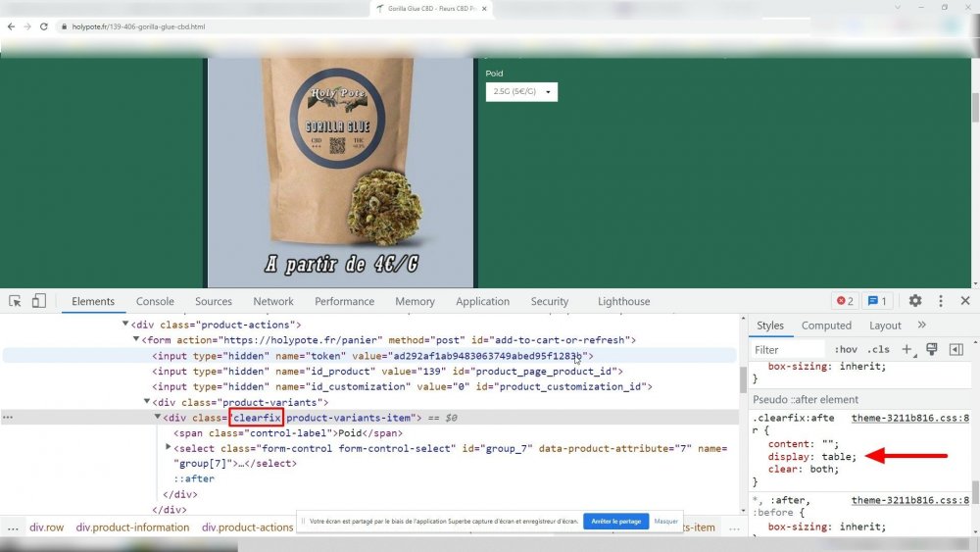Click the Pseudo ::after element header
Screen dimensions: 980x552
coord(806,399)
